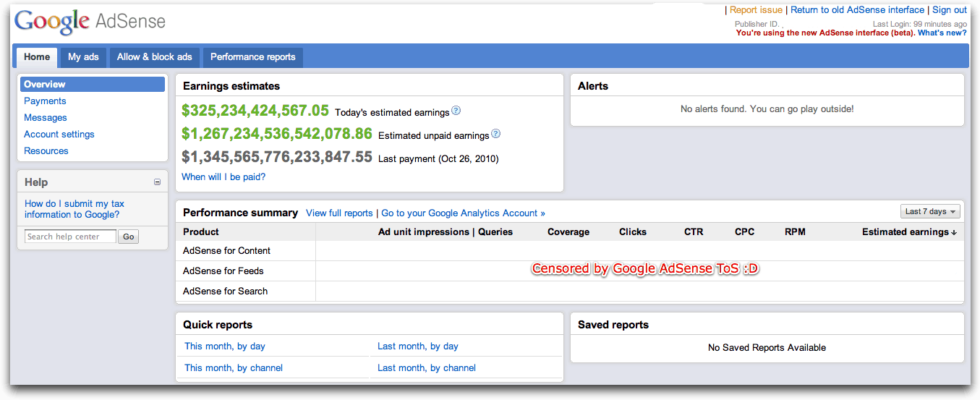This screenshot has height=400, width=980.
Task: Switch to the Home tab
Action: pos(37,57)
